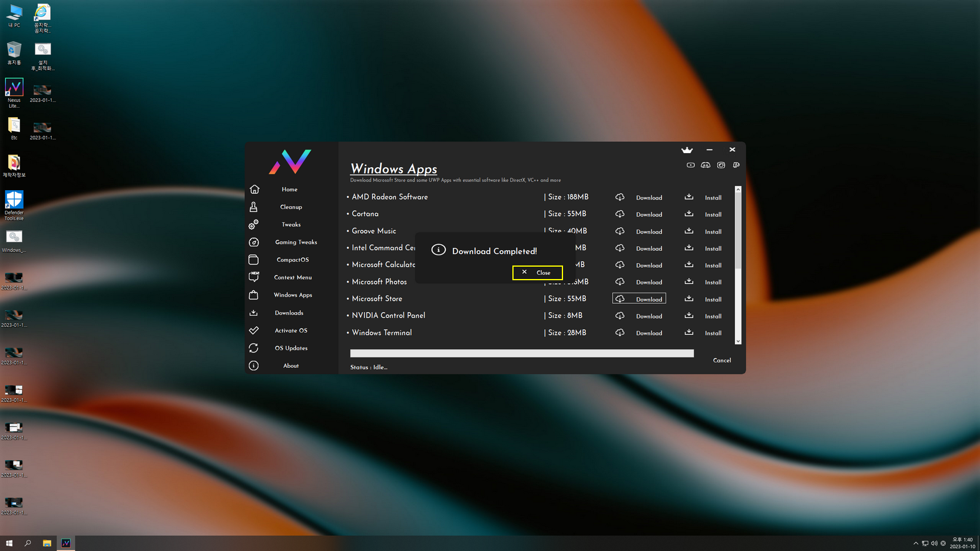Open the Discord link icon

tap(706, 165)
